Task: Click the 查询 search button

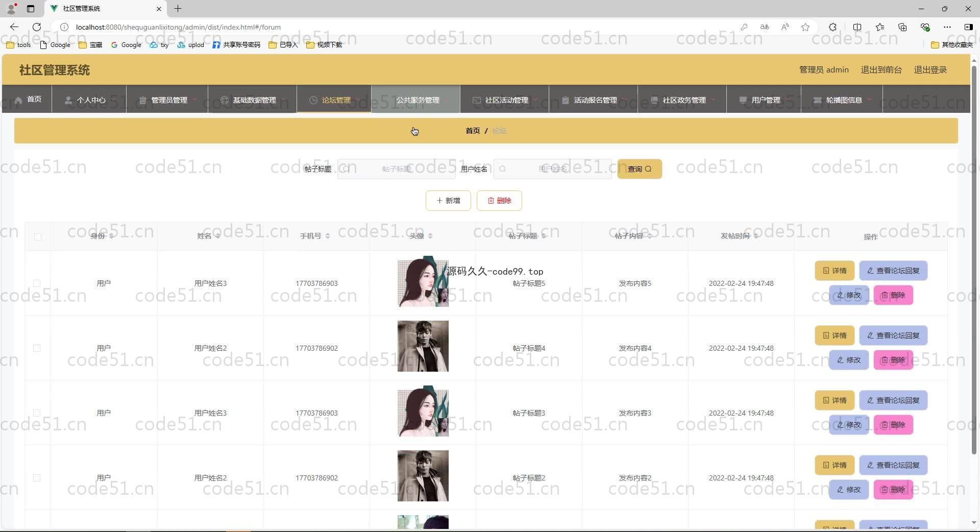Action: coord(640,169)
